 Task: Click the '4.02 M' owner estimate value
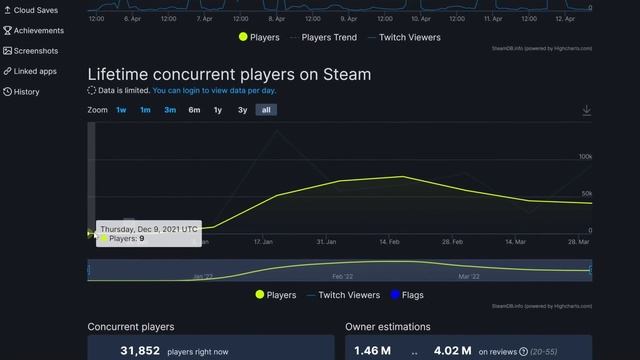[452, 351]
